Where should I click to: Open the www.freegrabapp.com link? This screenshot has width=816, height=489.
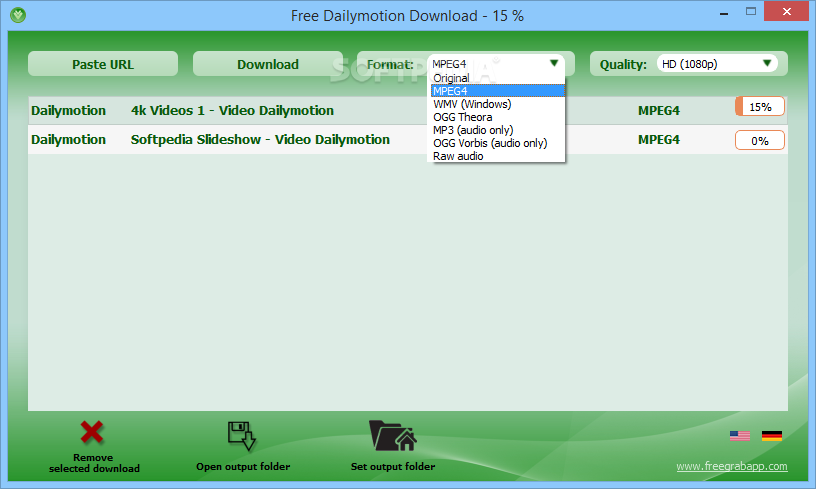click(x=732, y=466)
